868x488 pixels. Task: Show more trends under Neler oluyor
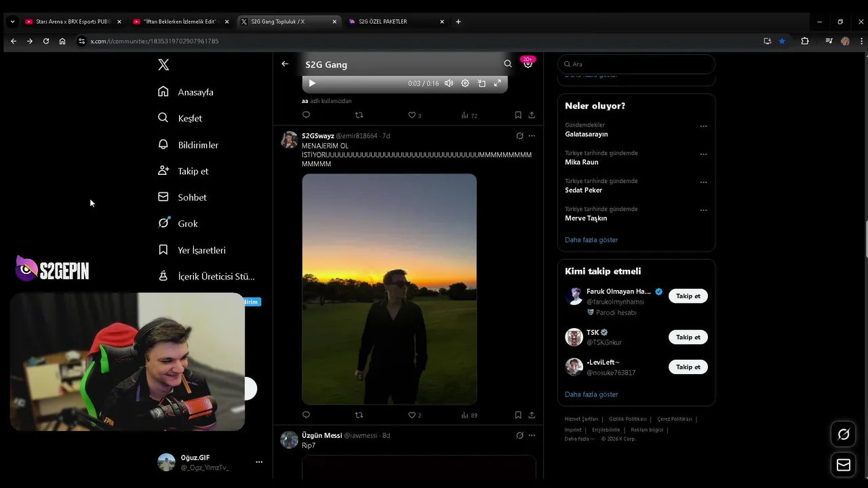591,240
